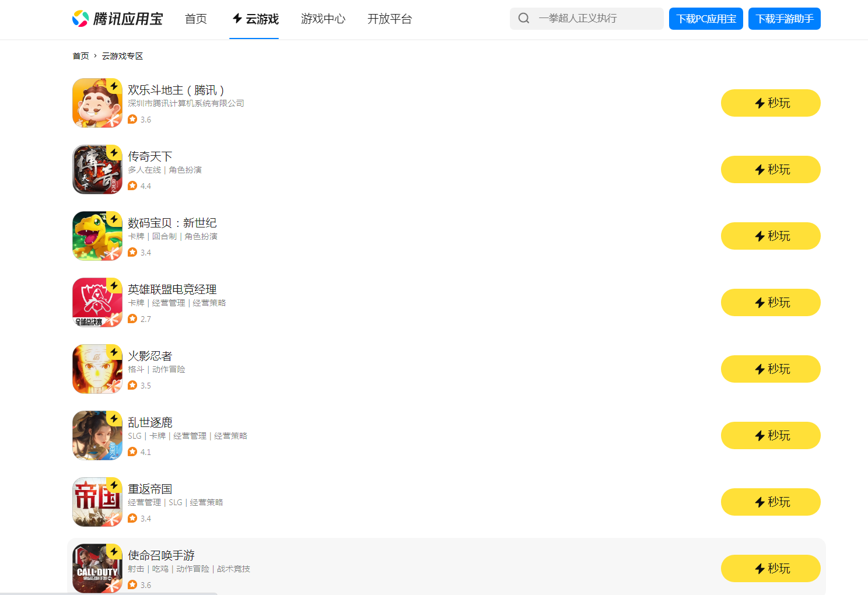Go to 首页 tab in navigation
Viewport: 868px width, 595px height.
196,19
